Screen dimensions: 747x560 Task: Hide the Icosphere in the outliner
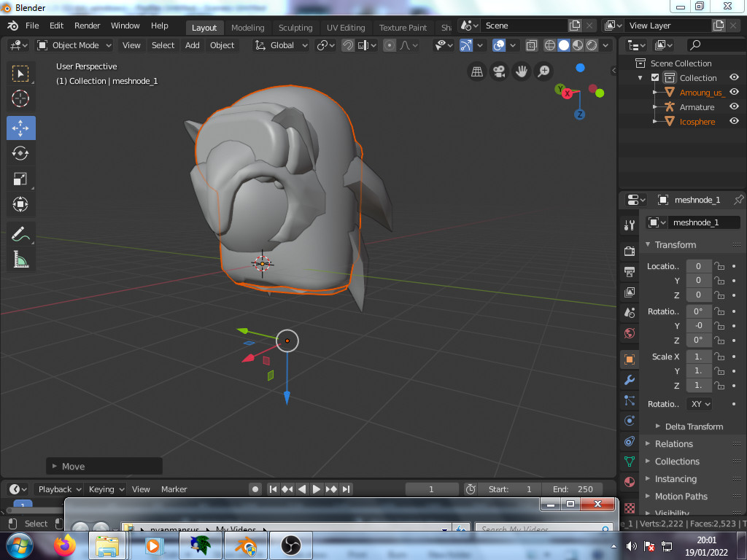(x=734, y=121)
